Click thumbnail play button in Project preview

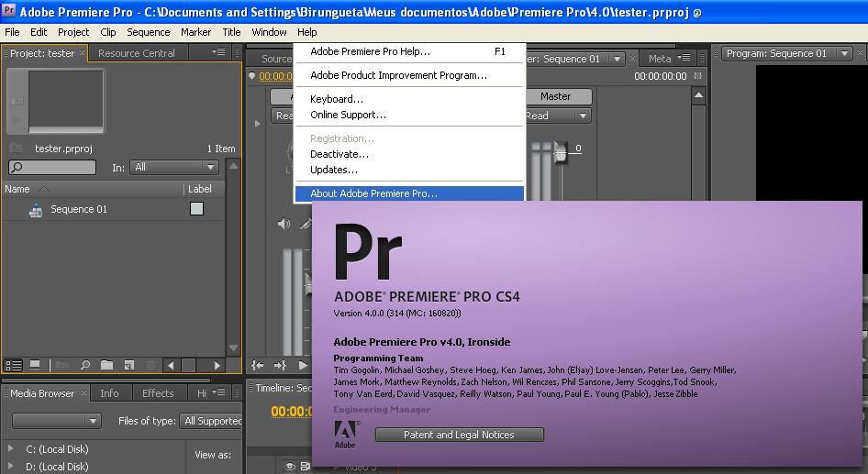tap(17, 120)
